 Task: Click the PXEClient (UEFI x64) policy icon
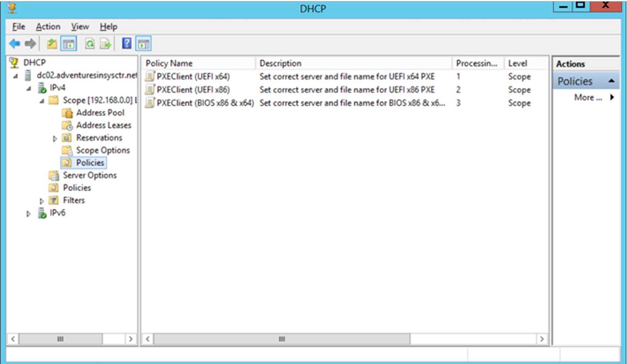point(150,76)
